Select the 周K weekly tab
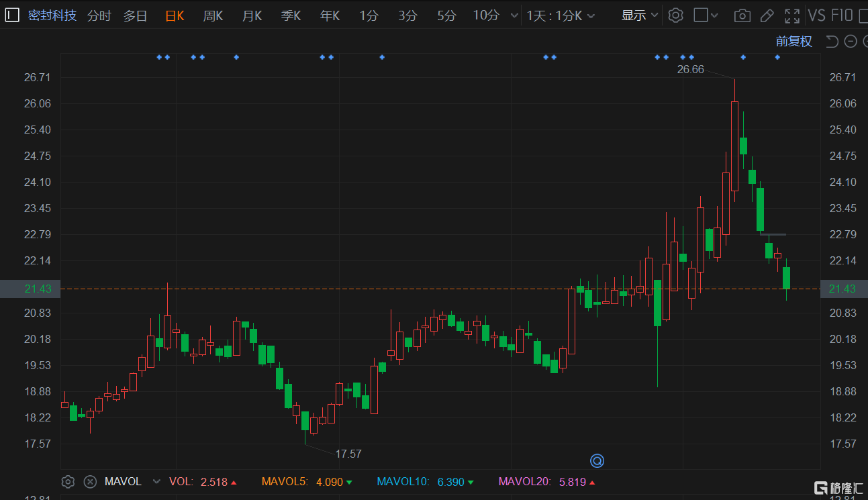 click(x=213, y=15)
